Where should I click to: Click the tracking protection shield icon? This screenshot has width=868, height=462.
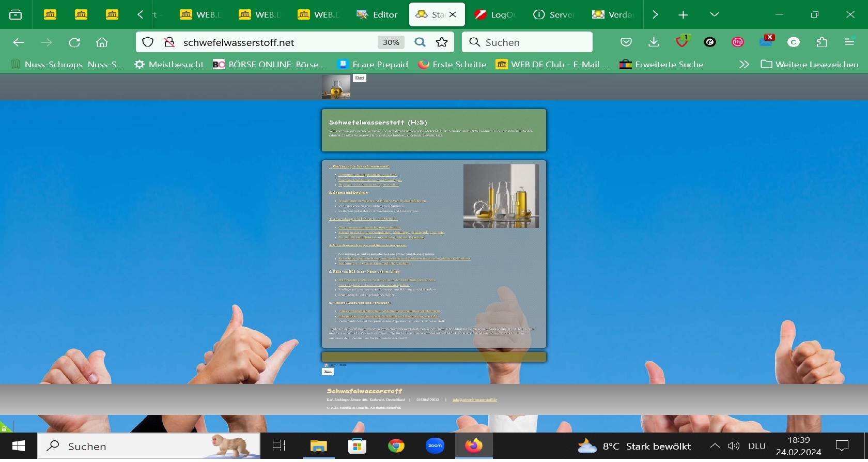pyautogui.click(x=148, y=42)
